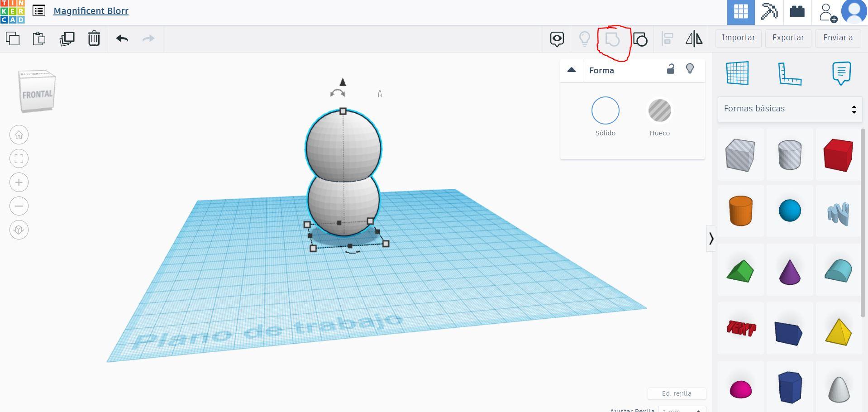Click the shapes panel scrollbar
868x412 pixels.
[x=864, y=223]
